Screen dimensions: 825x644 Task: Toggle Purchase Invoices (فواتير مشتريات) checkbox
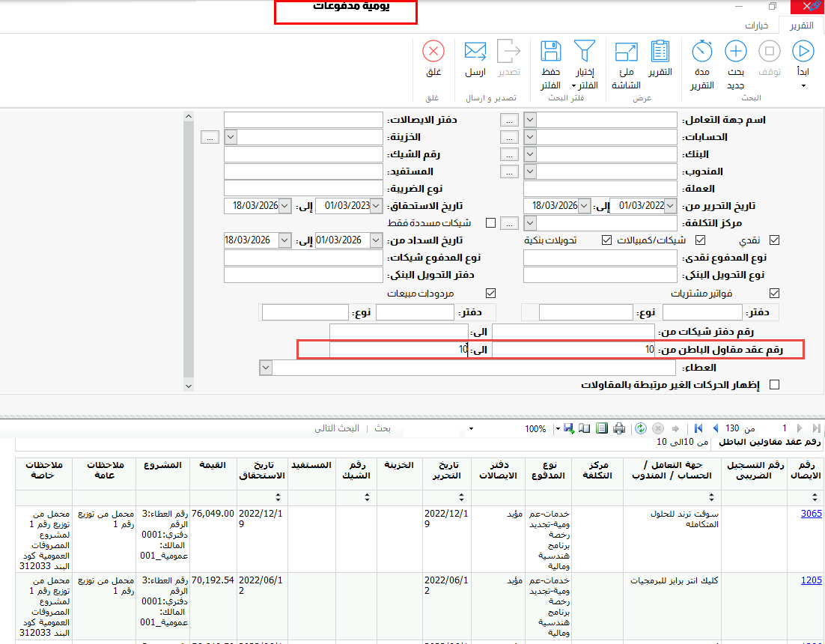coord(775,293)
